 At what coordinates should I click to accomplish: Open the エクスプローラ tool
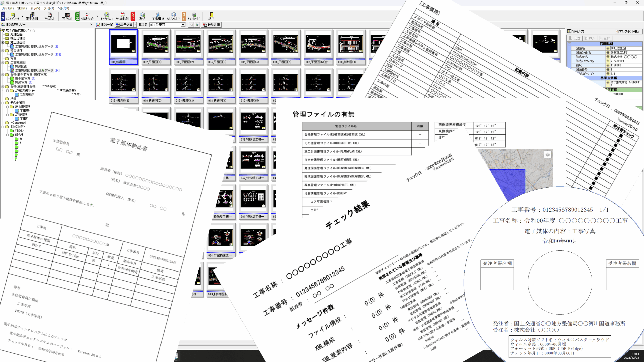[x=13, y=16]
